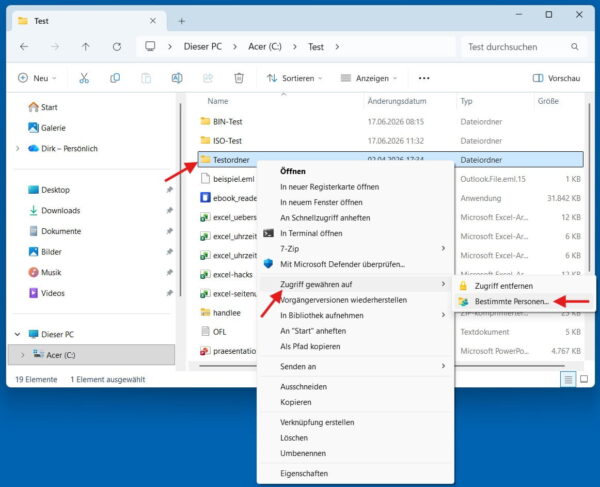Click the PC monitor icon in address bar
The width and height of the screenshot is (600, 487).
[x=150, y=46]
